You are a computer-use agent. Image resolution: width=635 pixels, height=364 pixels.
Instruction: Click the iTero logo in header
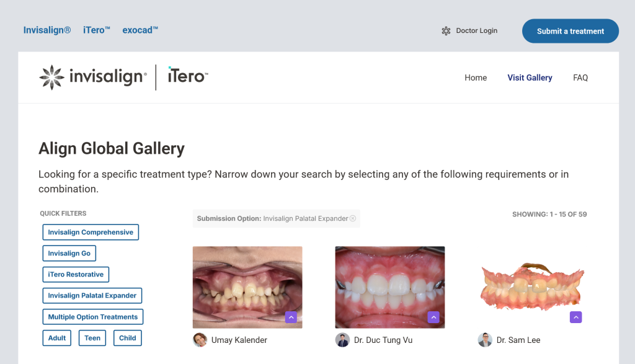click(x=187, y=77)
